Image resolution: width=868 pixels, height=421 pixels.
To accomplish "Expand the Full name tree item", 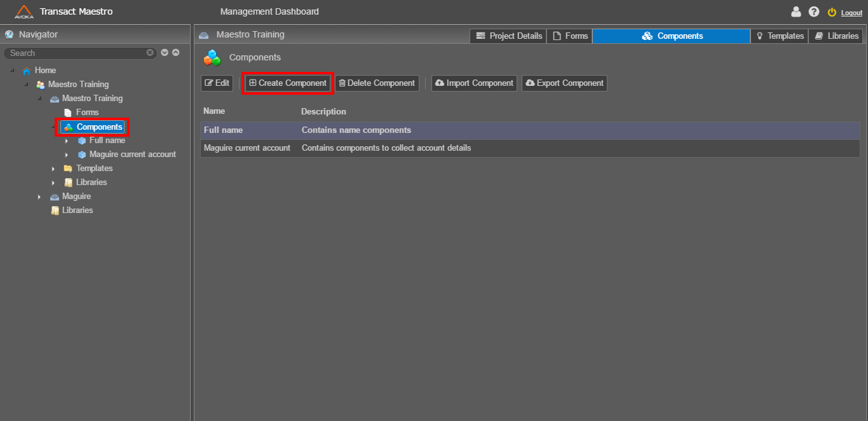I will click(66, 140).
